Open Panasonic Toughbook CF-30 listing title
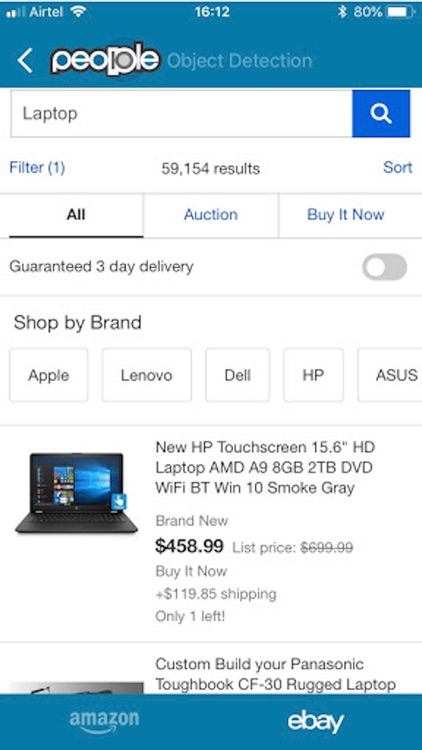The width and height of the screenshot is (422, 750). pos(276,674)
